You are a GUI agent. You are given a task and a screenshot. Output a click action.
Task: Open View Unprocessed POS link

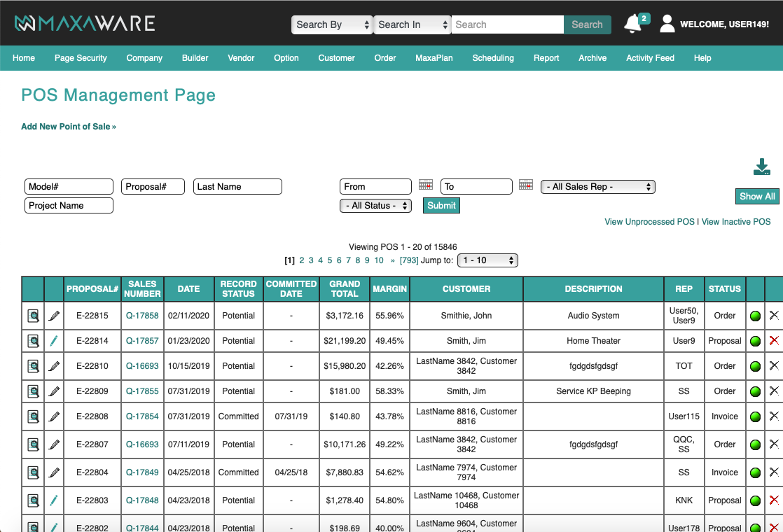point(649,222)
